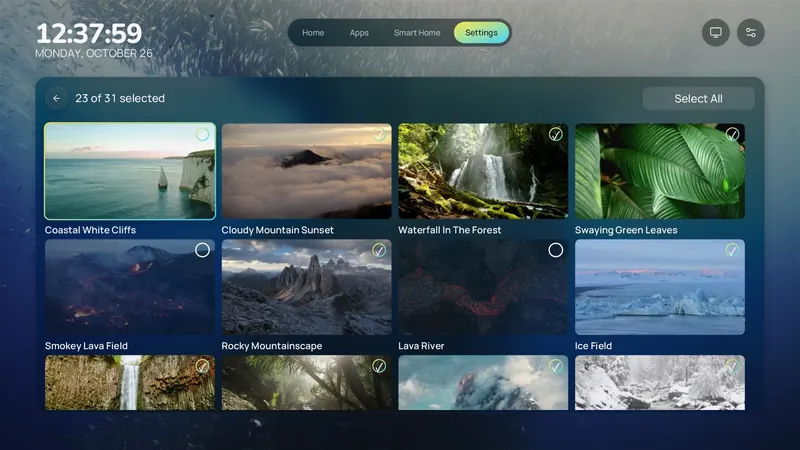
Task: Click the 'Coastal White Cliffs' label
Action: pyautogui.click(x=90, y=230)
